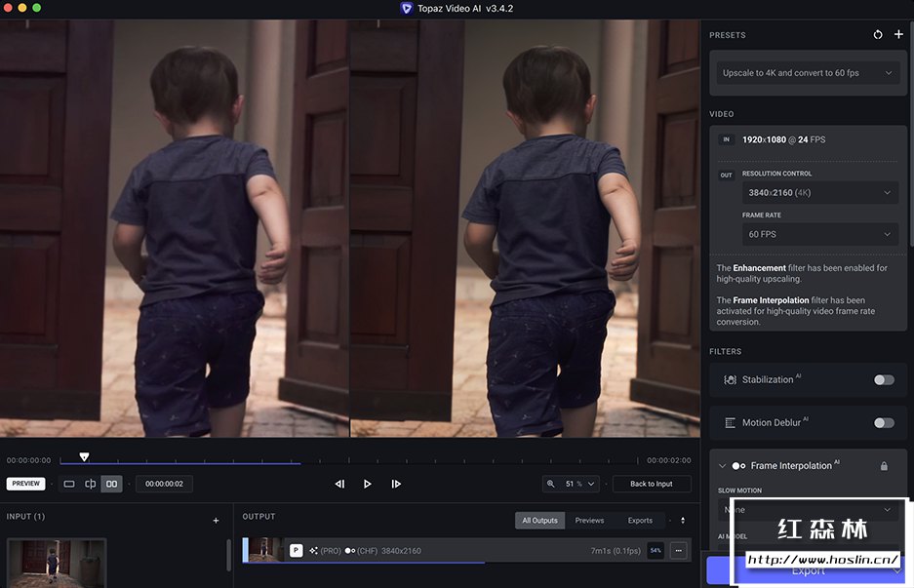Reset the presets with the refresh icon
914x588 pixels.
click(x=878, y=35)
